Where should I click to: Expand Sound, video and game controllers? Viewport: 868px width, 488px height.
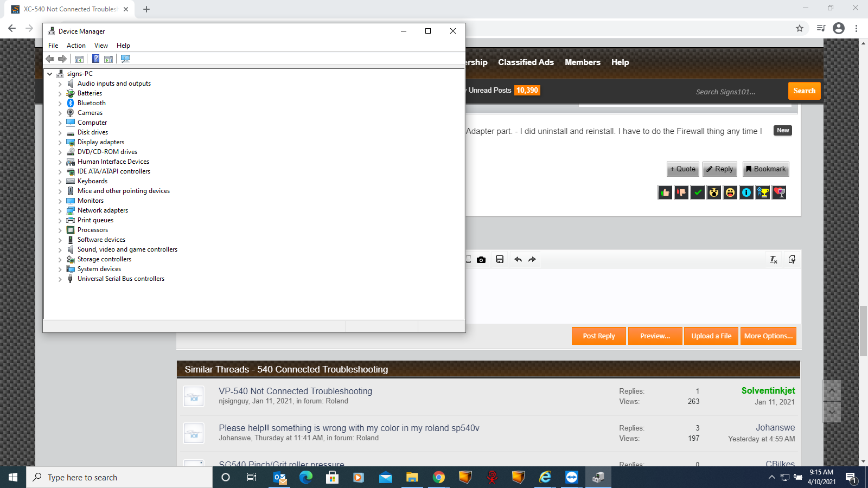[x=60, y=250]
